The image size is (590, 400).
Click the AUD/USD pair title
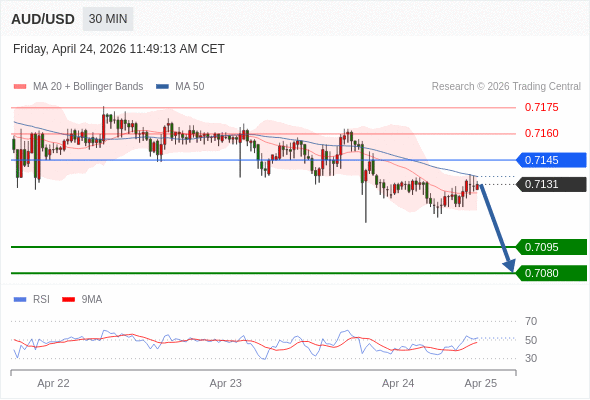[x=43, y=19]
